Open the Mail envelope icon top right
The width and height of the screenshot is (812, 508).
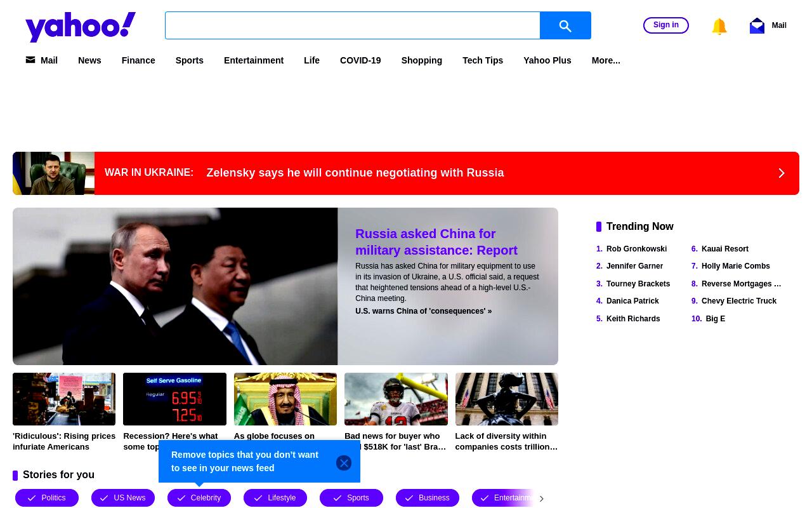click(757, 25)
